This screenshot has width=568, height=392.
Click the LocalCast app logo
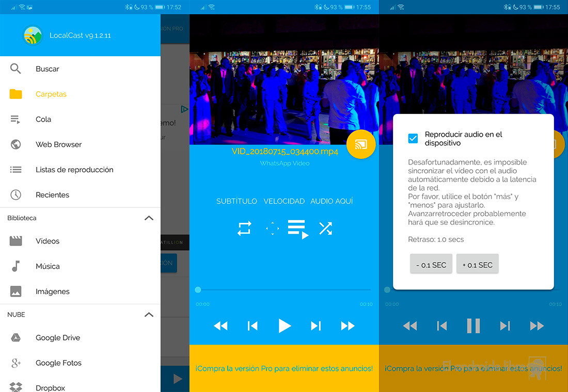(33, 35)
